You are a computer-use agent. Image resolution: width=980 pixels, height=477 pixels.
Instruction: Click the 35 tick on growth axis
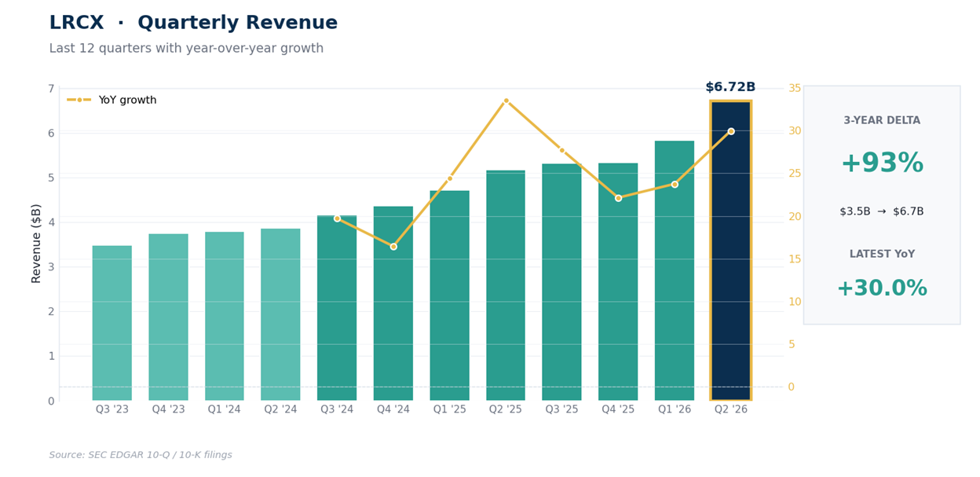coord(795,88)
